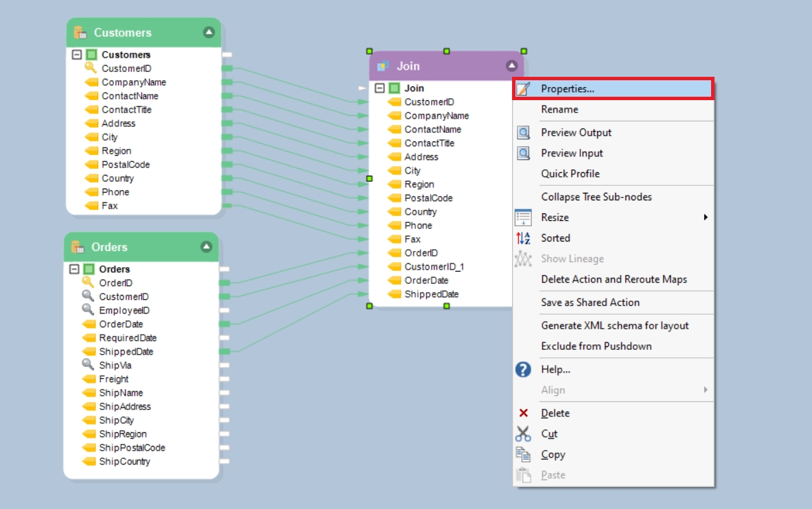The height and width of the screenshot is (509, 812).
Task: Click the Copy pages icon
Action: point(524,454)
